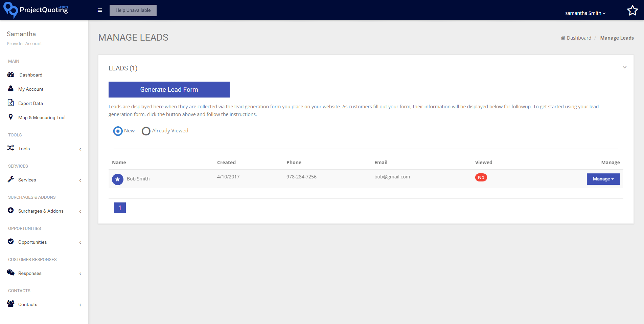Expand the Tools menu chevron
644x324 pixels.
tap(80, 149)
